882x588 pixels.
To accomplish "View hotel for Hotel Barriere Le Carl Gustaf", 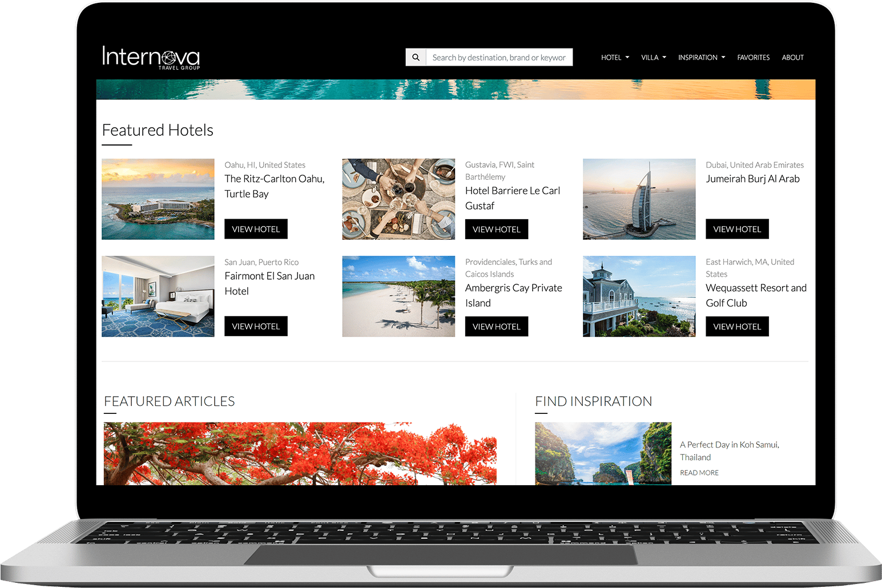I will (497, 229).
